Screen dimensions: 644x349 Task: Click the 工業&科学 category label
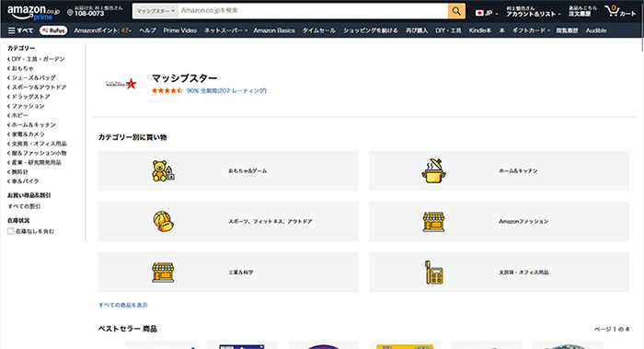241,273
